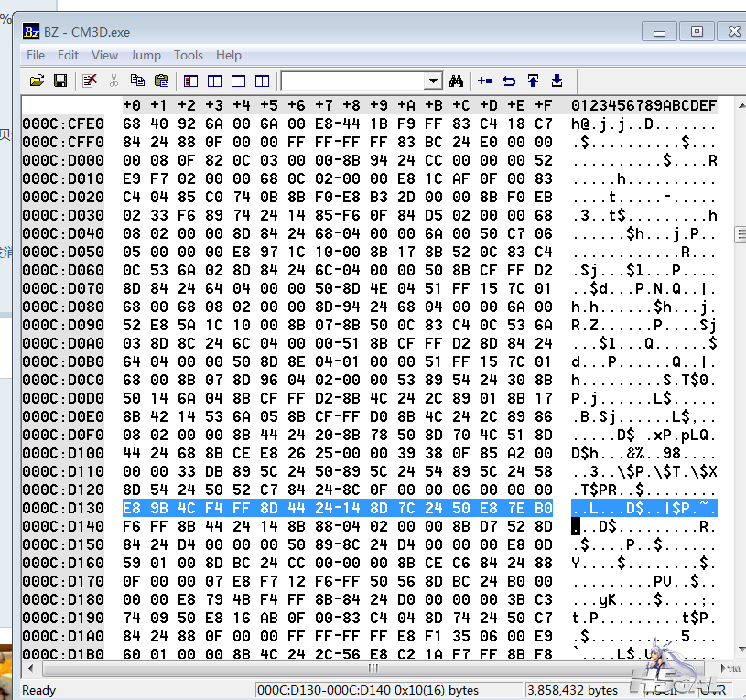Click the blue += toolbar icon
Viewport: 746px width, 700px height.
(485, 81)
